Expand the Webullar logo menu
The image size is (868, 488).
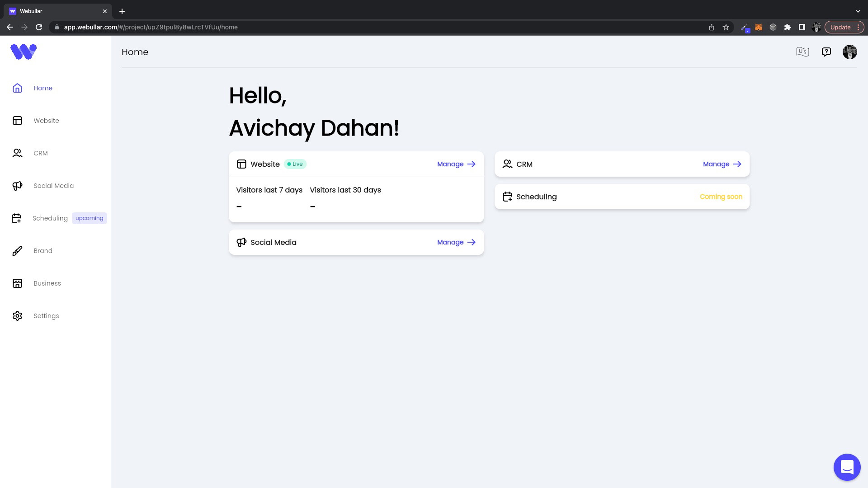click(x=23, y=52)
